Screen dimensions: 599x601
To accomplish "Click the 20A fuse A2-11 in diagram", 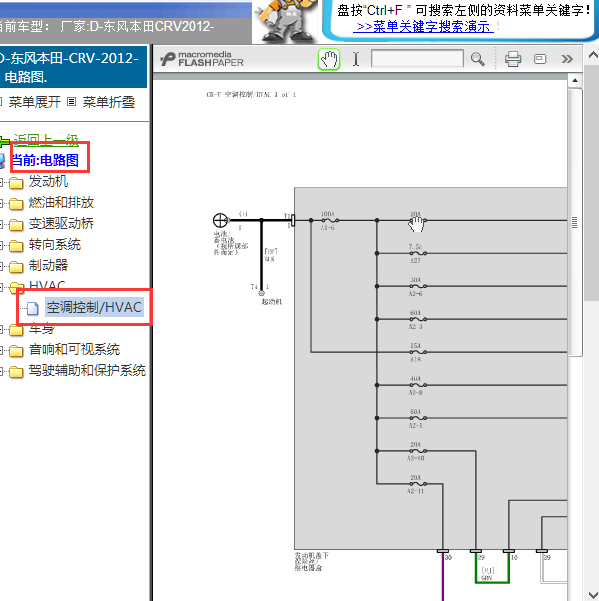I will (417, 484).
